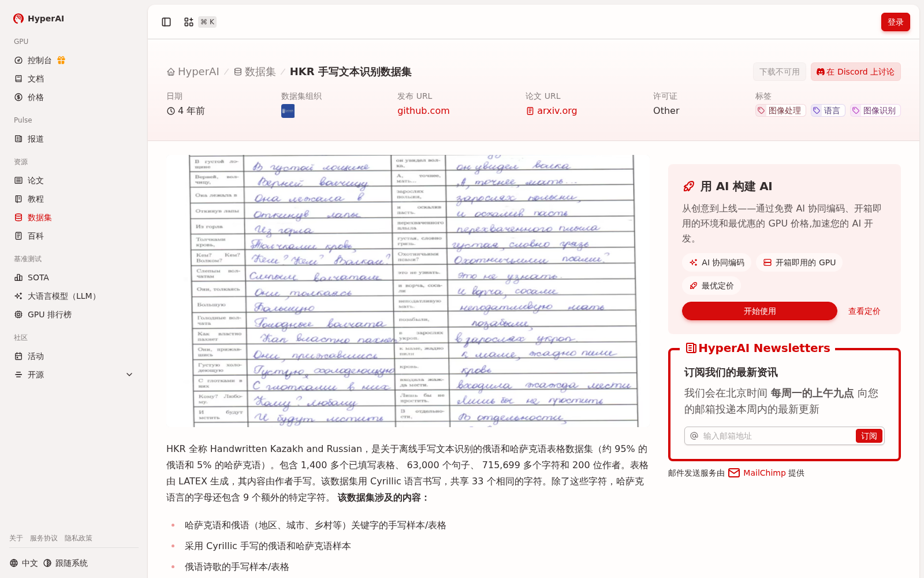The width and height of the screenshot is (924, 578).
Task: Toggle the sidebar panel icon
Action: 166,22
